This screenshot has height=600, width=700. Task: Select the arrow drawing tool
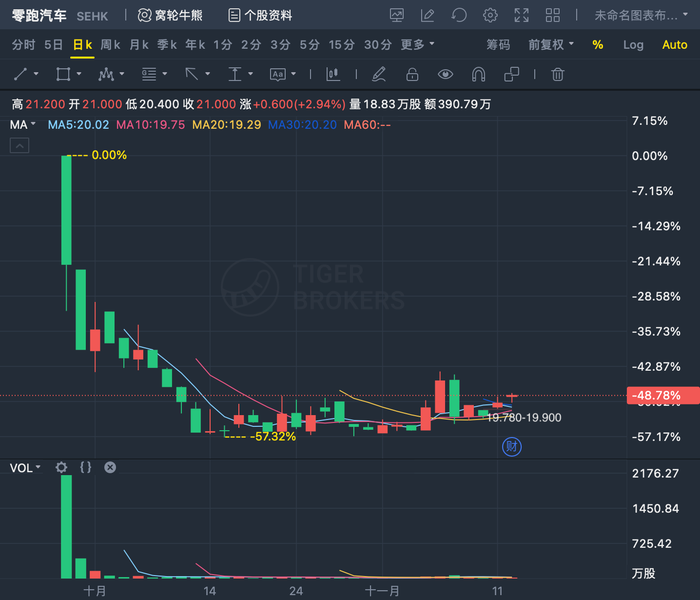click(192, 74)
